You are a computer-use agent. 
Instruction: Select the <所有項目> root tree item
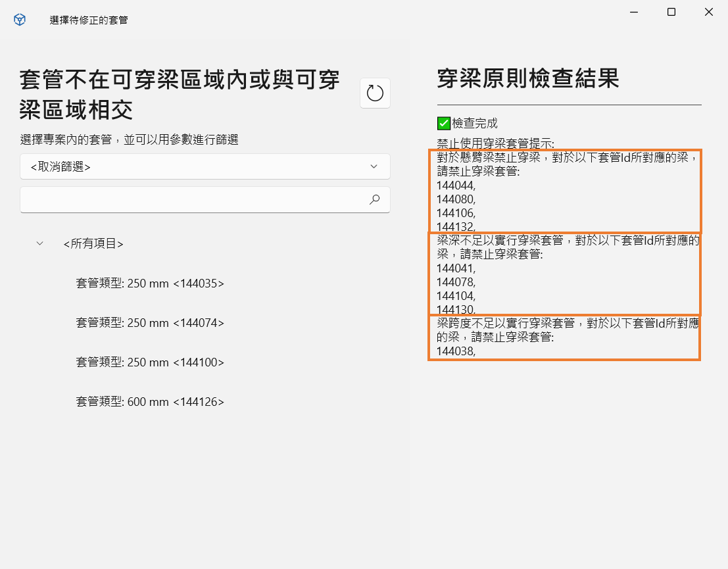(x=93, y=243)
